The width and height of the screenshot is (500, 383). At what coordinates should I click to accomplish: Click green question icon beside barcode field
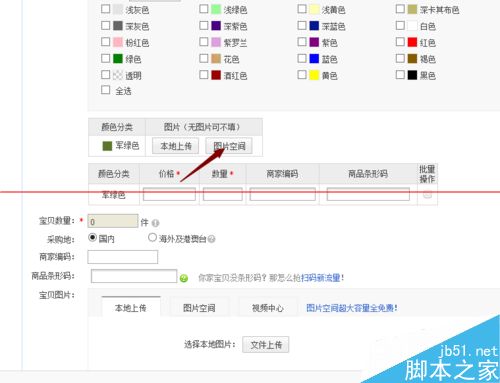(x=184, y=278)
